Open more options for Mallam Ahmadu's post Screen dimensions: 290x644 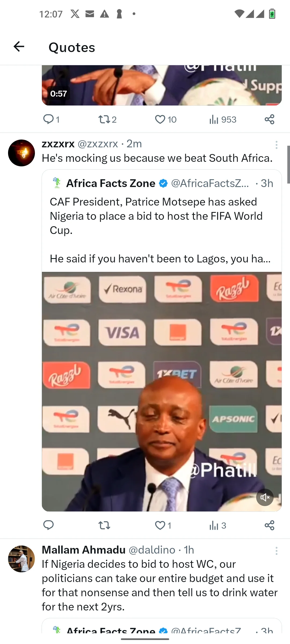coord(276,551)
